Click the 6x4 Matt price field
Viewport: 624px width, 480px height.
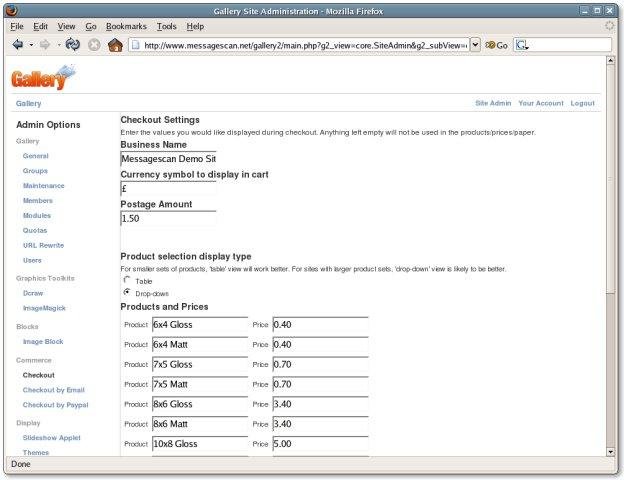click(320, 344)
